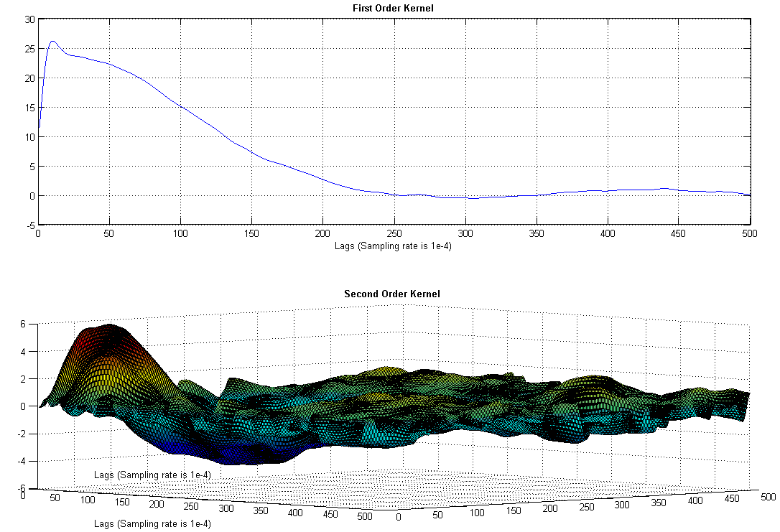780x532 pixels.
Task: Select tick label 30 on the top y-axis
Action: (30, 19)
